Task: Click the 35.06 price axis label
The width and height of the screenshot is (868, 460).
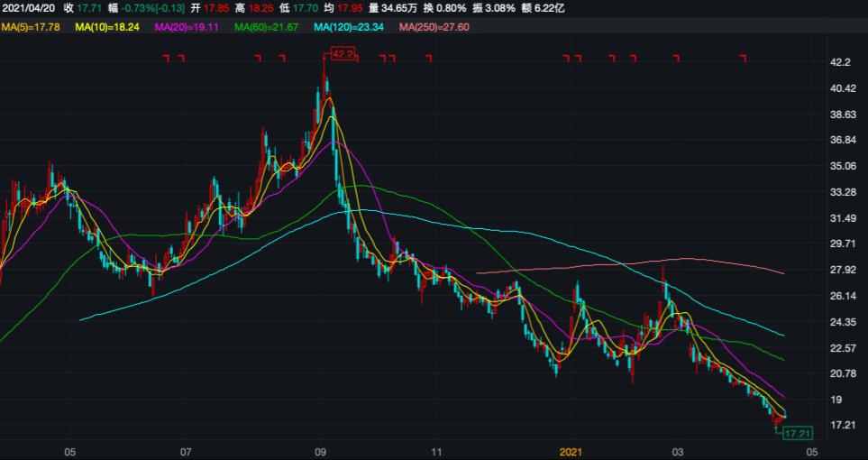Action: coord(840,166)
